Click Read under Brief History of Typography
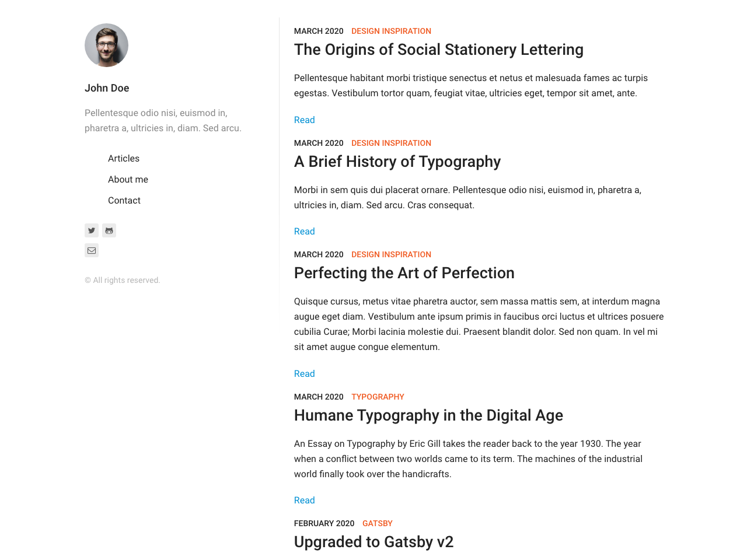747x560 pixels. 304,232
